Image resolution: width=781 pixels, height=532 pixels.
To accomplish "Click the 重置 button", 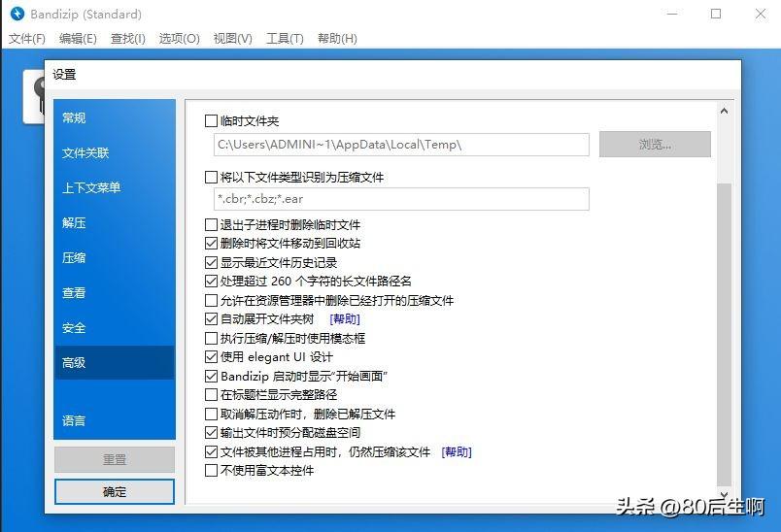I will pos(115,459).
